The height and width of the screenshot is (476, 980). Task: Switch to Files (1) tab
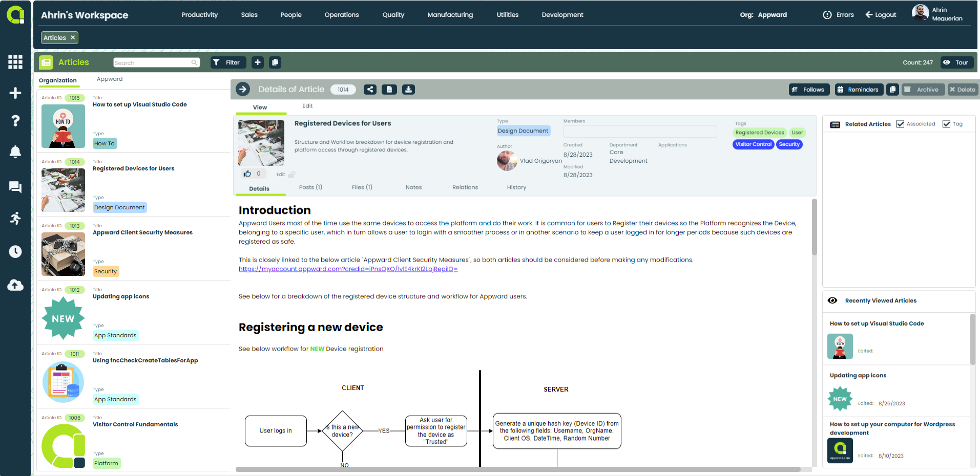362,187
